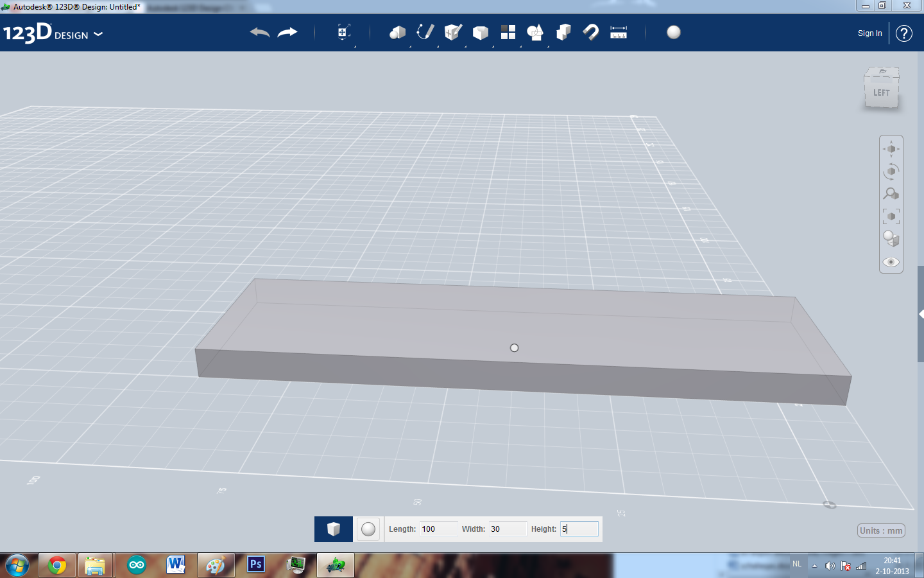Select the Zoom navigation tool

891,193
